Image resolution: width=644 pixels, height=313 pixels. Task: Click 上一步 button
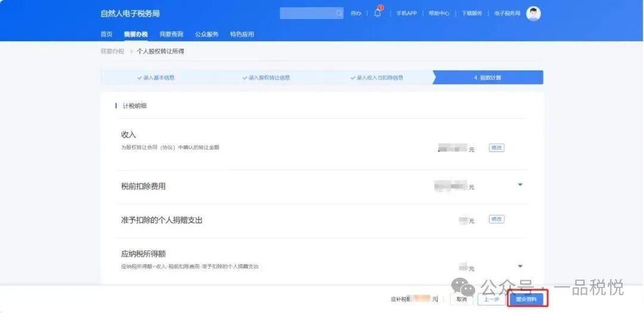pyautogui.click(x=491, y=299)
